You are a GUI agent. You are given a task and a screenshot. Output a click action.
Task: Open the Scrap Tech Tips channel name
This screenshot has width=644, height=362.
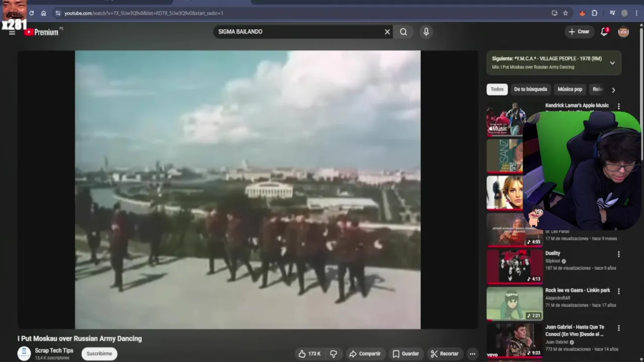[54, 350]
